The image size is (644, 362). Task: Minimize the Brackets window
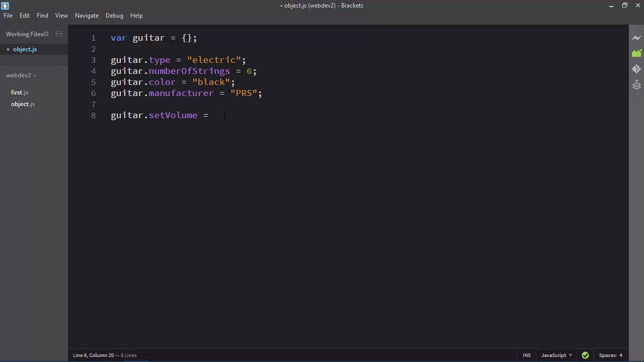[611, 6]
